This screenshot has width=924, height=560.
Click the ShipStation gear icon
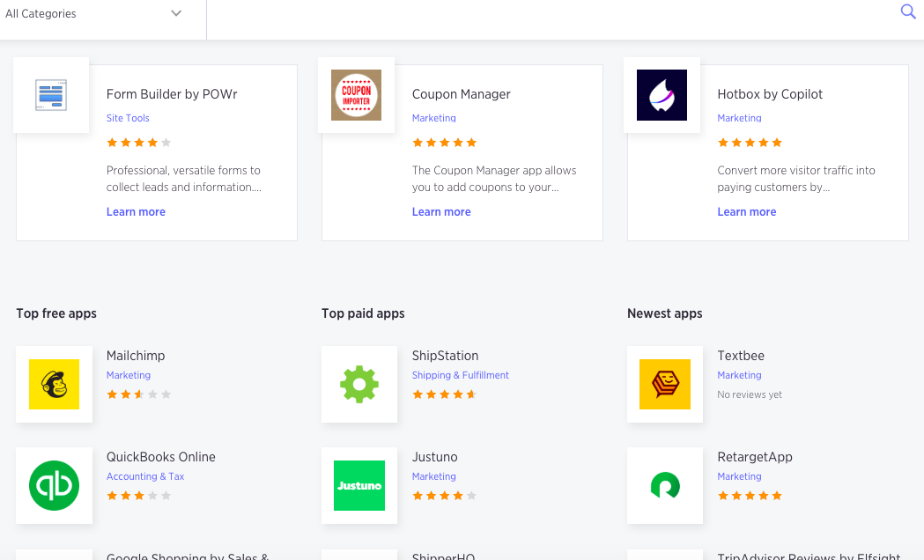359,385
